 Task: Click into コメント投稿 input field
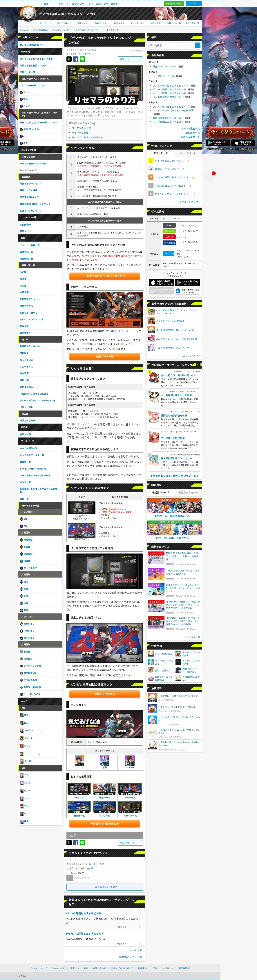tap(108, 878)
